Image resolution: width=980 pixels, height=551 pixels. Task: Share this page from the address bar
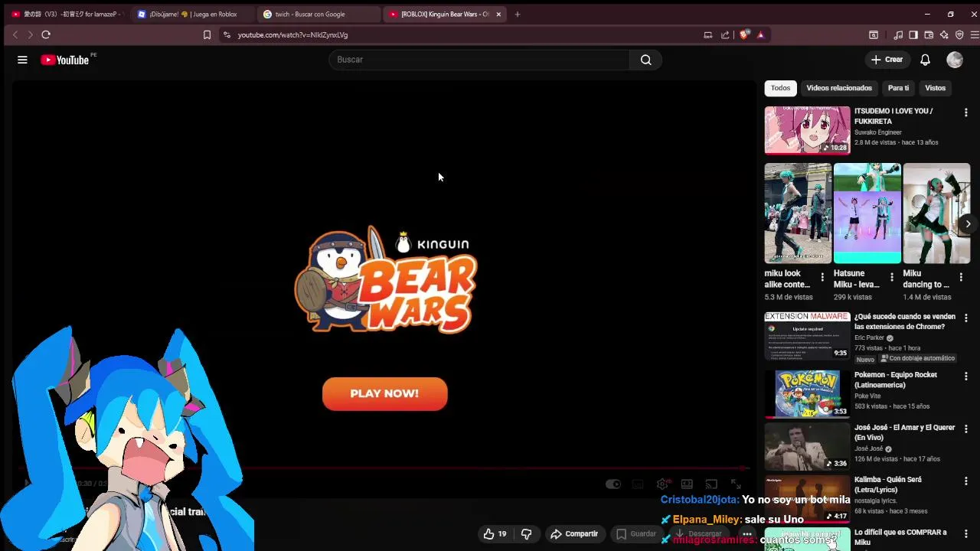point(725,34)
